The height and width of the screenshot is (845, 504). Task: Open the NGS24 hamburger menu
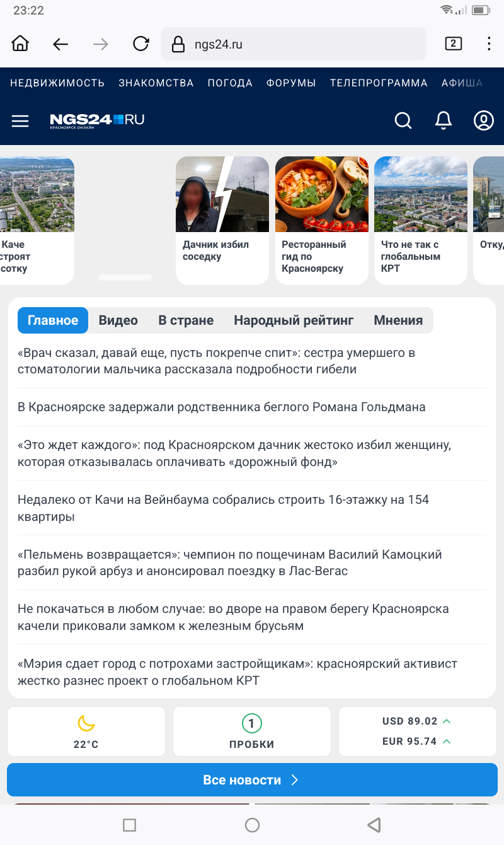coord(20,120)
